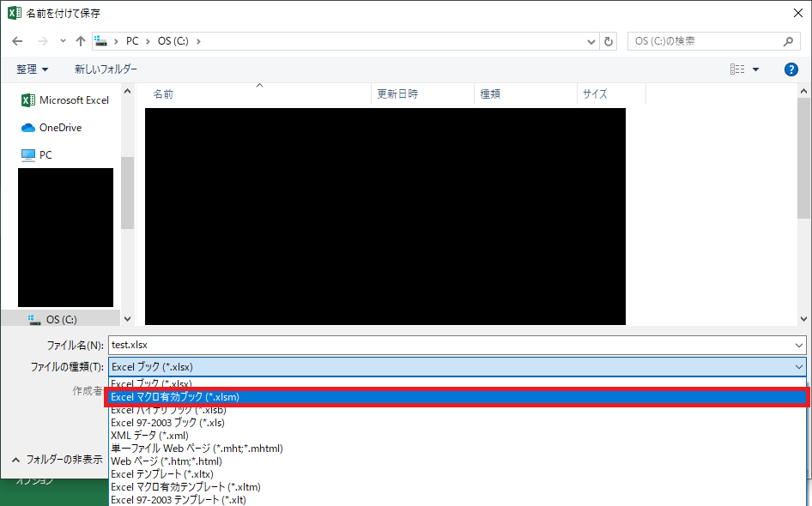Choose Excel テンプレート (*.xltx)

458,474
